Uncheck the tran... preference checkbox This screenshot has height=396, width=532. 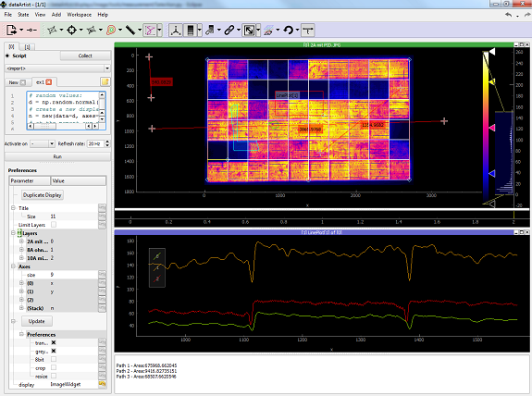(54, 342)
